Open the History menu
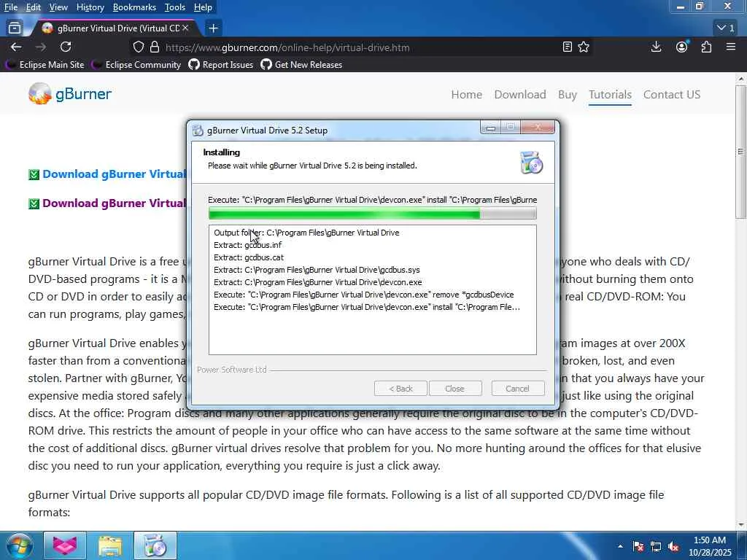This screenshot has width=747, height=560. click(90, 7)
